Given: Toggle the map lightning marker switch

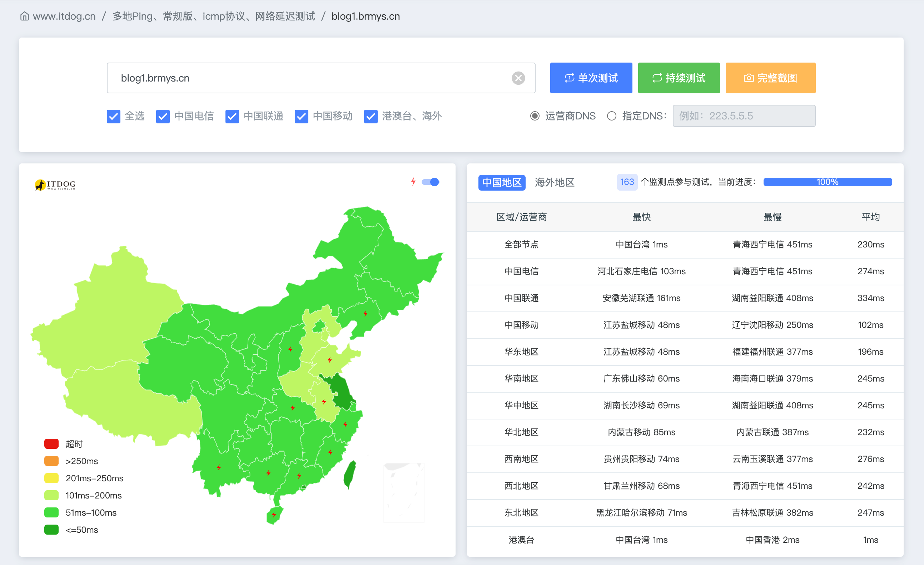Looking at the screenshot, I should (430, 182).
